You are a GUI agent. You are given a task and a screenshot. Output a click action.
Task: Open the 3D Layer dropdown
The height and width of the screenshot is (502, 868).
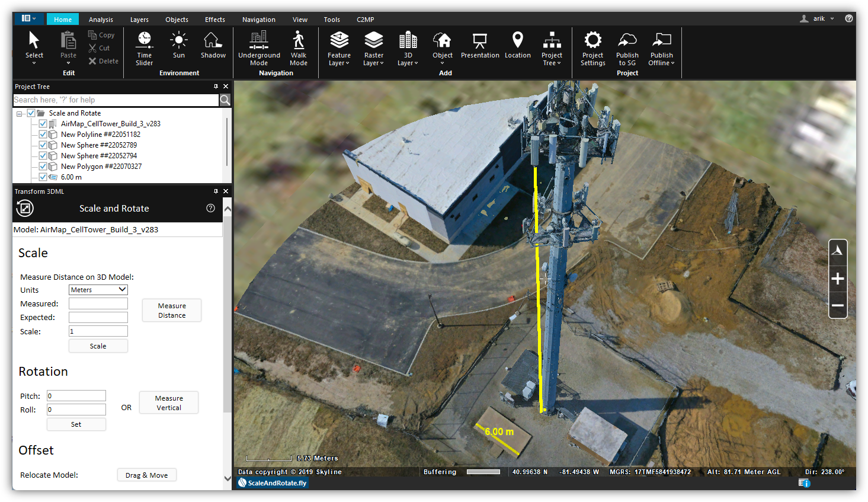pyautogui.click(x=408, y=49)
